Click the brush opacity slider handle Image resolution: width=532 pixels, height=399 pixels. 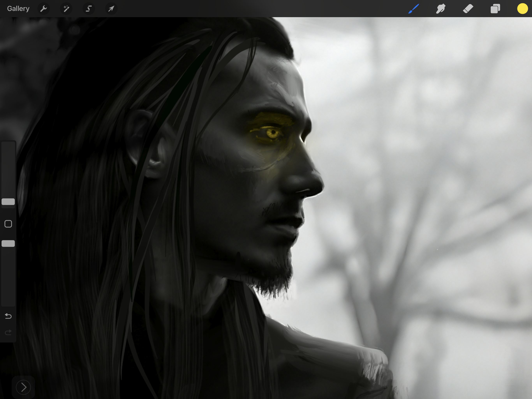click(8, 244)
